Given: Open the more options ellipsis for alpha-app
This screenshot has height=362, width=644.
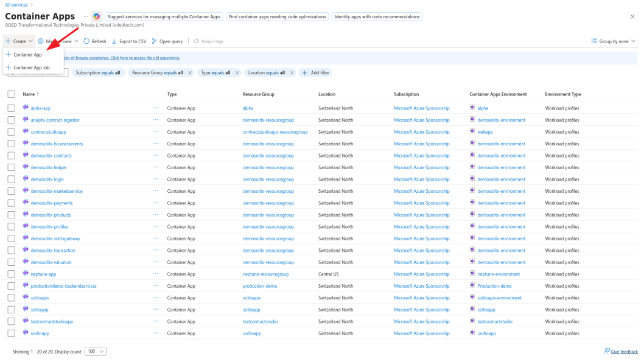Looking at the screenshot, I should click(x=155, y=108).
